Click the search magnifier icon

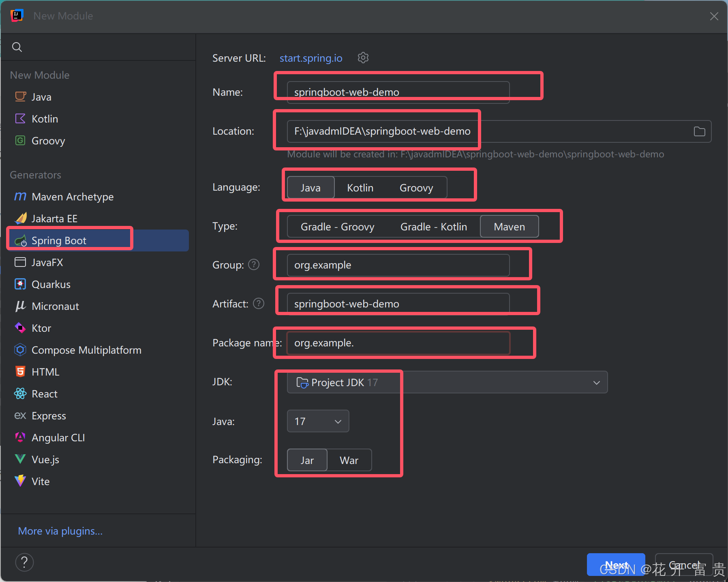click(x=17, y=47)
